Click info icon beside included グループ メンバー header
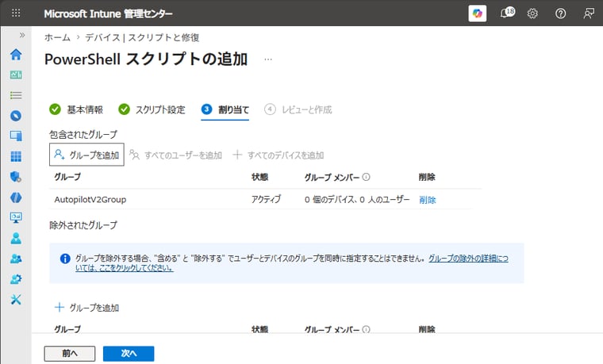603x364 pixels. click(x=366, y=177)
